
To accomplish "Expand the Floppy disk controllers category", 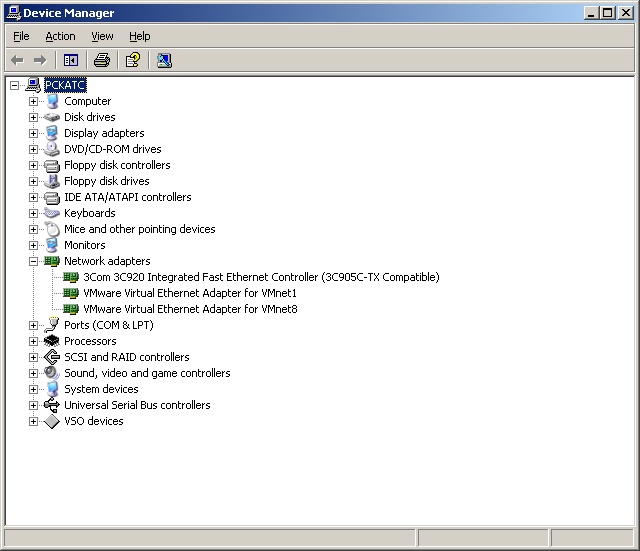I will [33, 165].
